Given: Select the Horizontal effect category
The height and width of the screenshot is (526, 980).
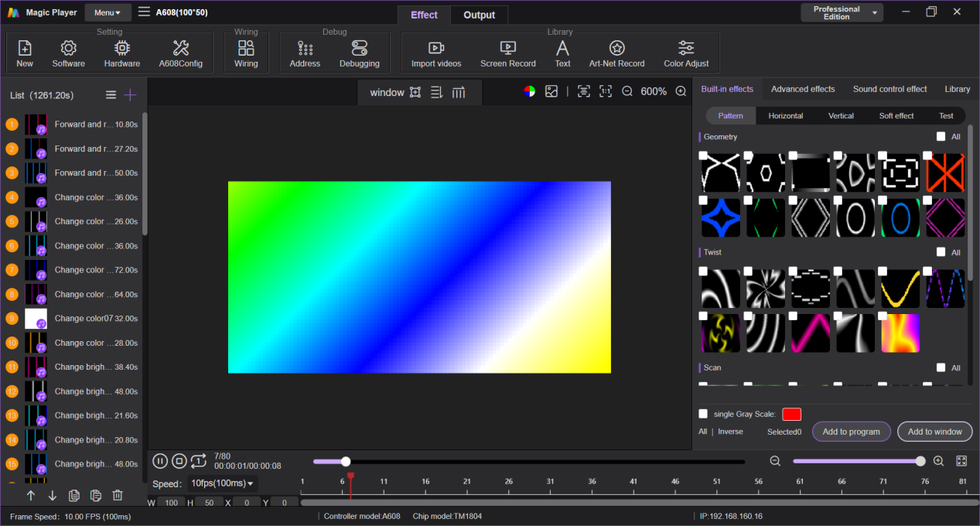Looking at the screenshot, I should 786,116.
